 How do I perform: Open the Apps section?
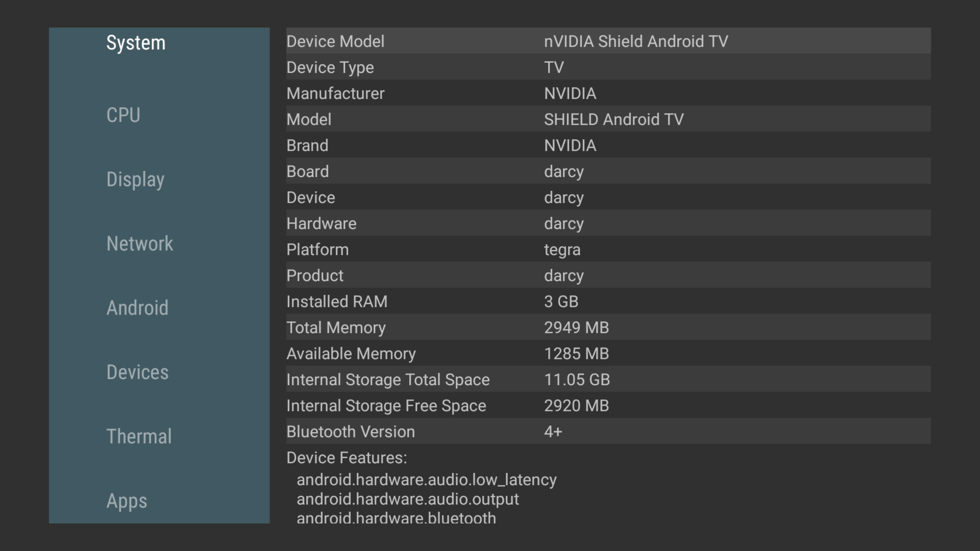(x=127, y=501)
